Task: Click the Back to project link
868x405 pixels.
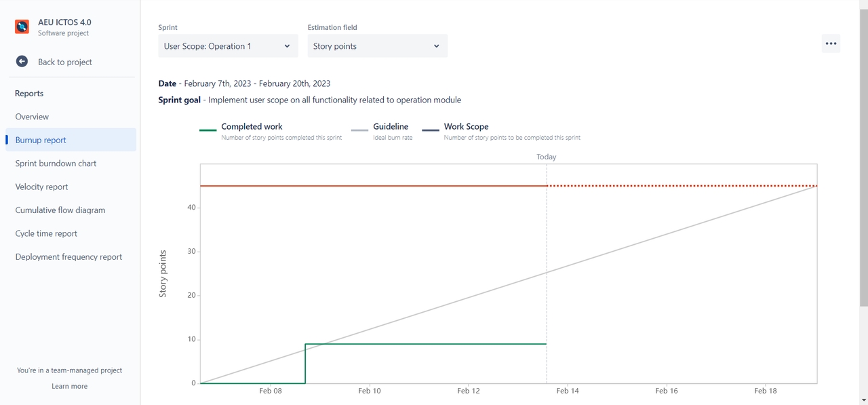Action: click(x=64, y=62)
